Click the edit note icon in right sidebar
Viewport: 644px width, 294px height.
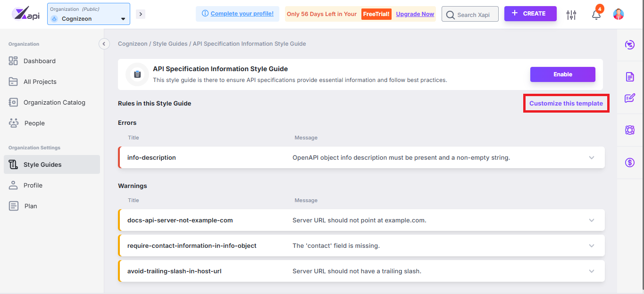tap(629, 98)
